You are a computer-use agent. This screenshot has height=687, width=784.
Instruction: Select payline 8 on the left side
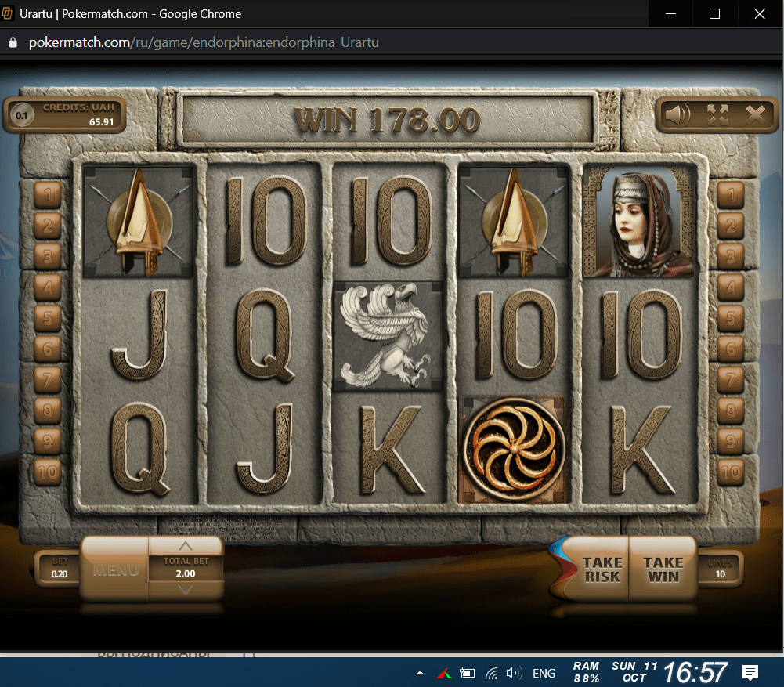tap(48, 410)
